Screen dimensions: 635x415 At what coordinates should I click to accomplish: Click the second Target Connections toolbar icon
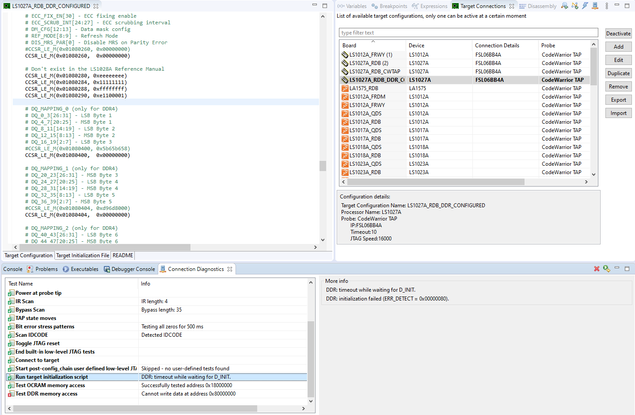point(575,6)
